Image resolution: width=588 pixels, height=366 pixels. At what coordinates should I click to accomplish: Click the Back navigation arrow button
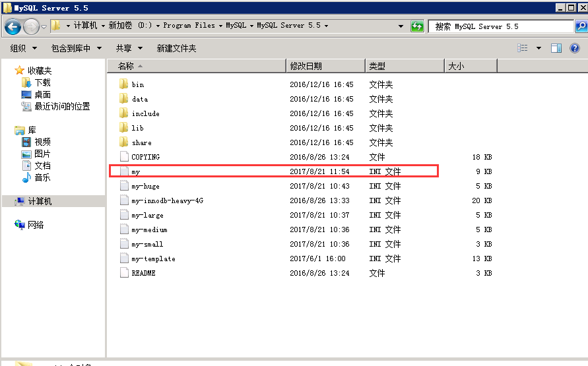(x=13, y=26)
